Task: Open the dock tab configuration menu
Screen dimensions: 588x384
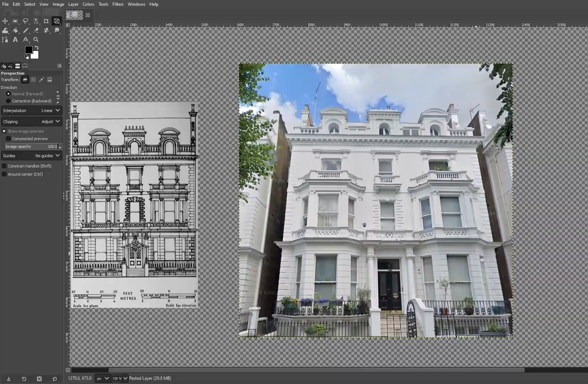Action: point(59,66)
